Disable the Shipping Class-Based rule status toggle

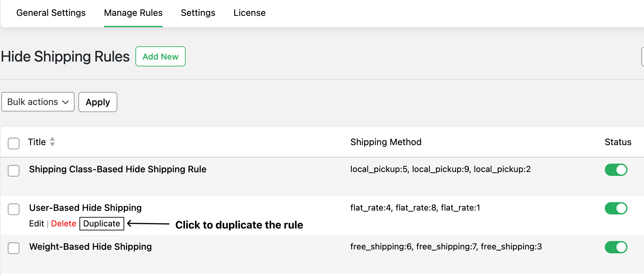coord(616,169)
